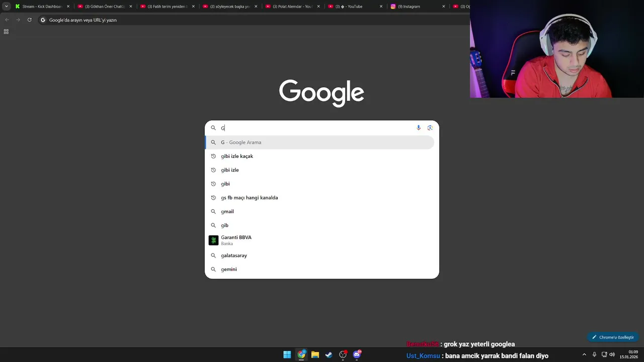Click the Google logo
644x362 pixels.
pyautogui.click(x=321, y=93)
